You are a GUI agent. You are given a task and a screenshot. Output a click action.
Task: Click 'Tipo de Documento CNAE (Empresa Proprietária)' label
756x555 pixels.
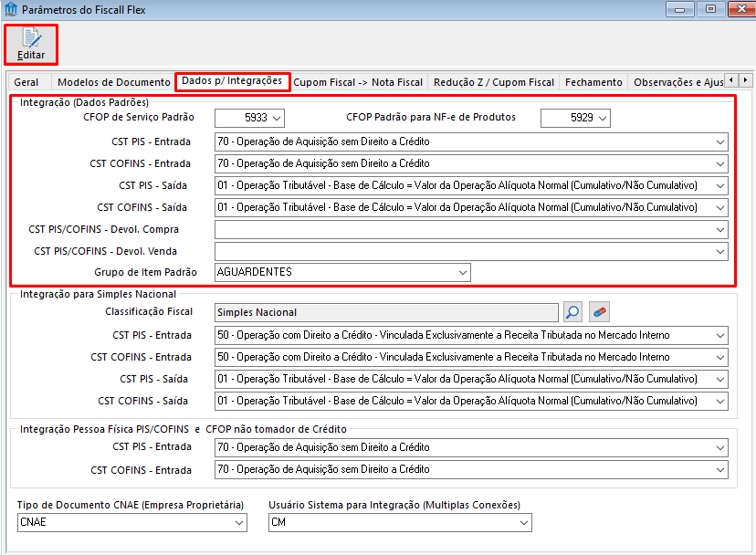click(x=131, y=505)
